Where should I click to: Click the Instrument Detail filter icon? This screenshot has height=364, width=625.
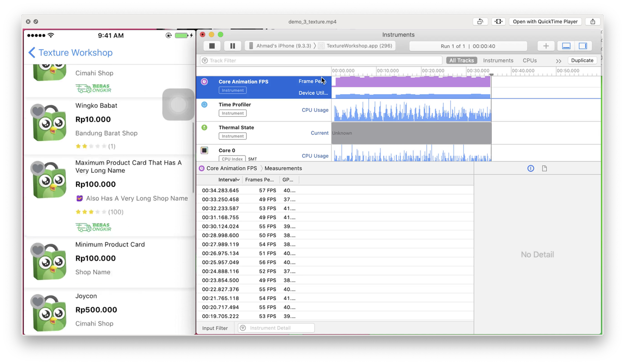coord(243,328)
